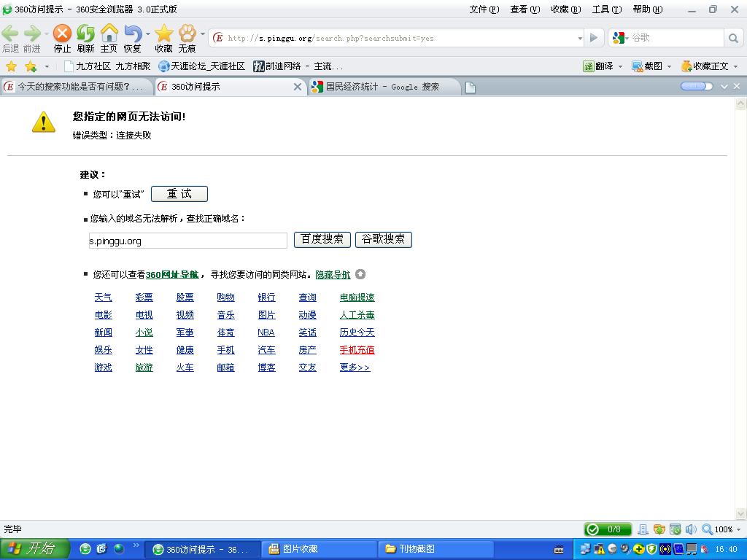Screen dimensions: 747x560
Task: Open favorites with 收藏 star icon
Action: 163,34
